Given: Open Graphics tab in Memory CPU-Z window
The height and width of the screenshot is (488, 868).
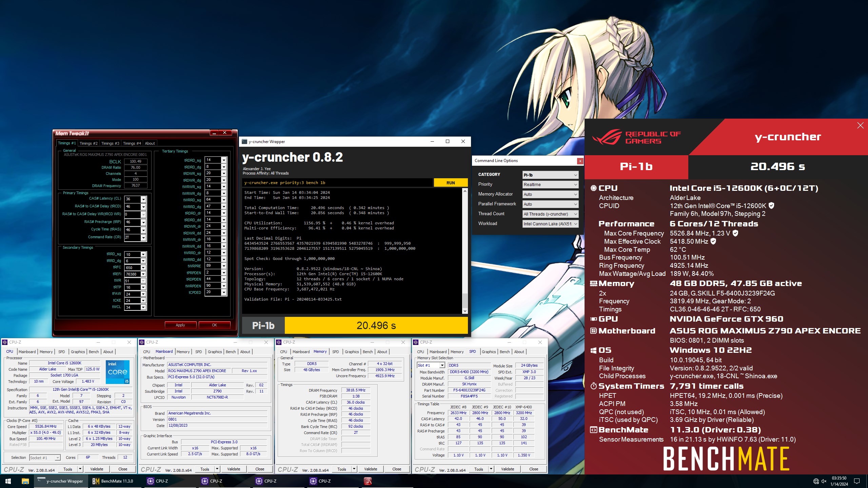Looking at the screenshot, I should click(352, 352).
